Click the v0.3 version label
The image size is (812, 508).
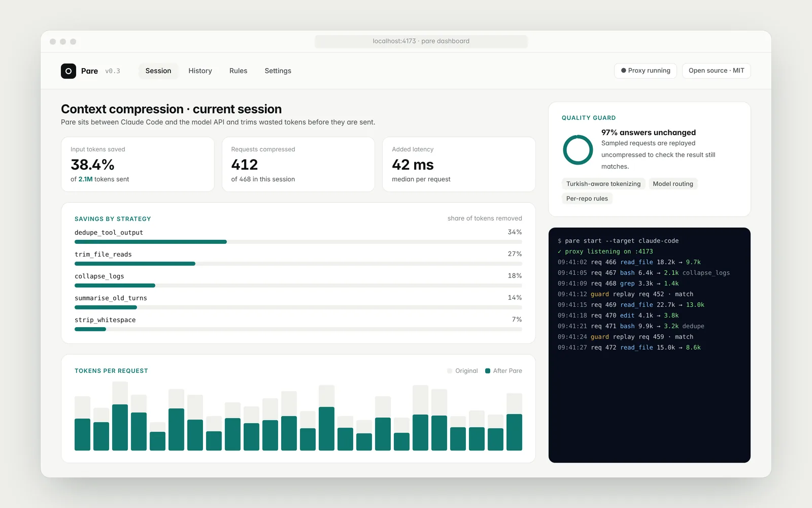[113, 71]
